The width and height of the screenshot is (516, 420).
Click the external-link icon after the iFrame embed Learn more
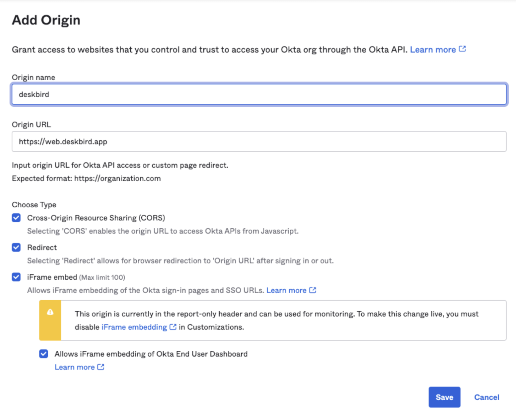[x=312, y=290]
